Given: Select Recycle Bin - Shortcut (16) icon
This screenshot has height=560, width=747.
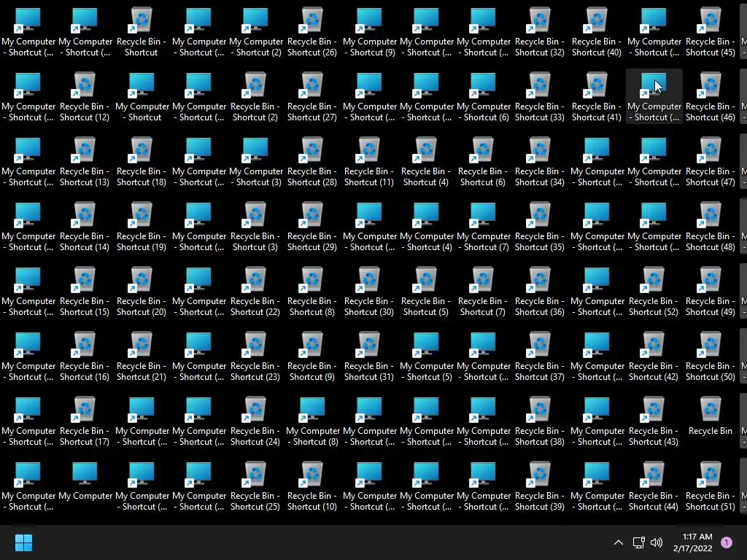Looking at the screenshot, I should click(85, 356).
